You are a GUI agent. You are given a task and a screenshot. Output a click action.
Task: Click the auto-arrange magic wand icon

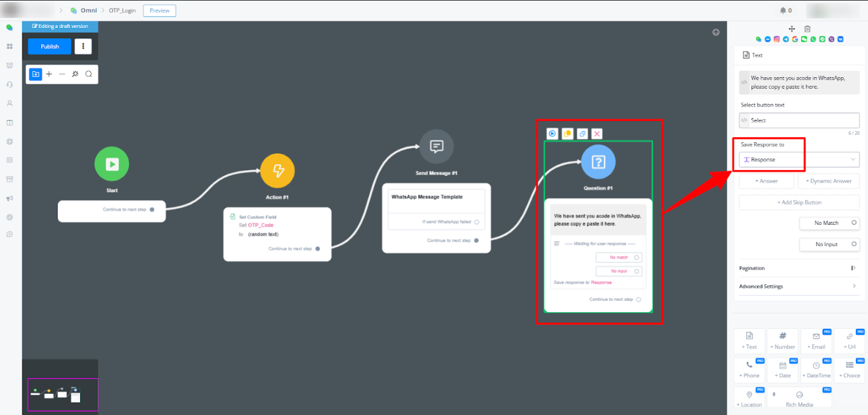pyautogui.click(x=75, y=74)
